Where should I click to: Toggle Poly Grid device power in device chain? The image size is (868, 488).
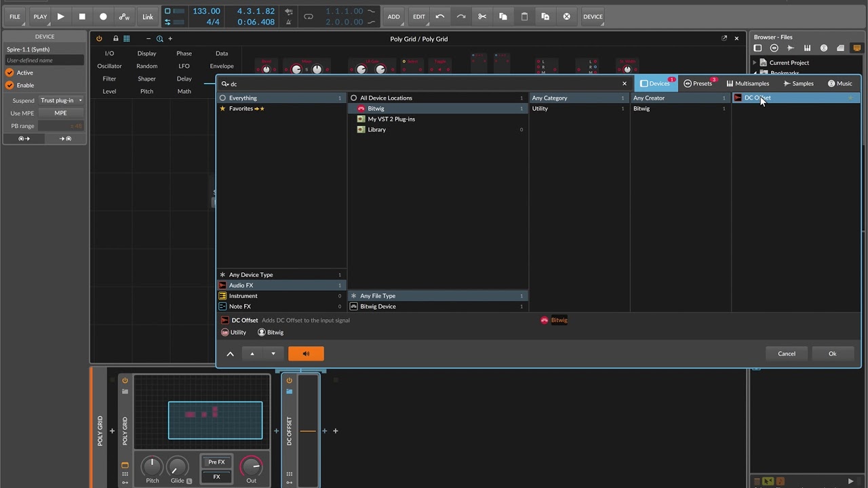(x=125, y=380)
